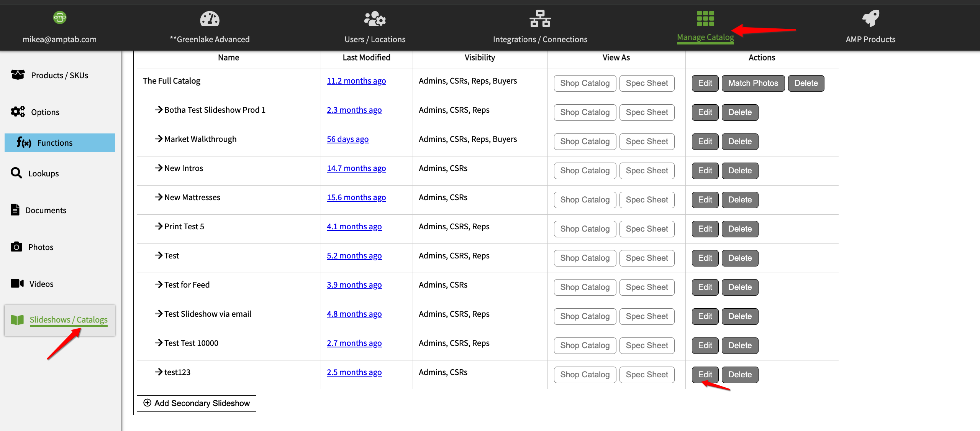
Task: Go to Slideshows / Catalogs section
Action: 68,320
